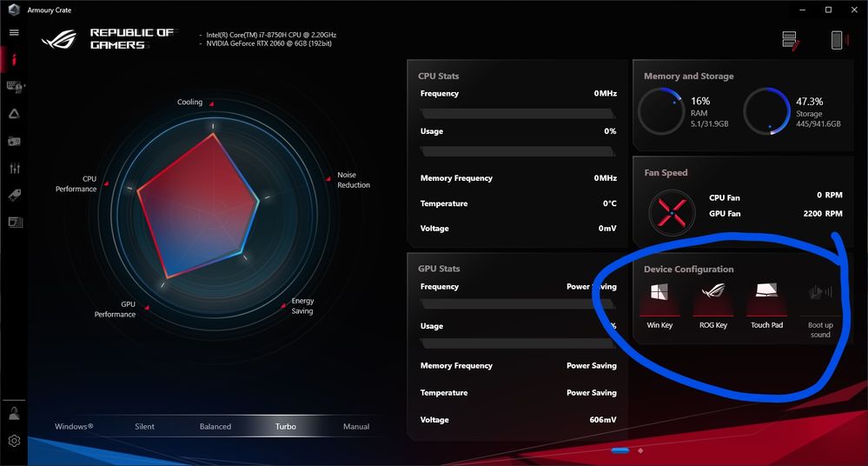Open the Game Library gamepad icon
The image size is (868, 466).
14,141
